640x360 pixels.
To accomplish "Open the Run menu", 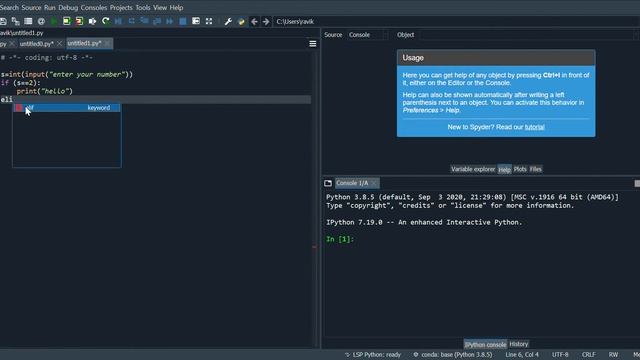I will 49,7.
